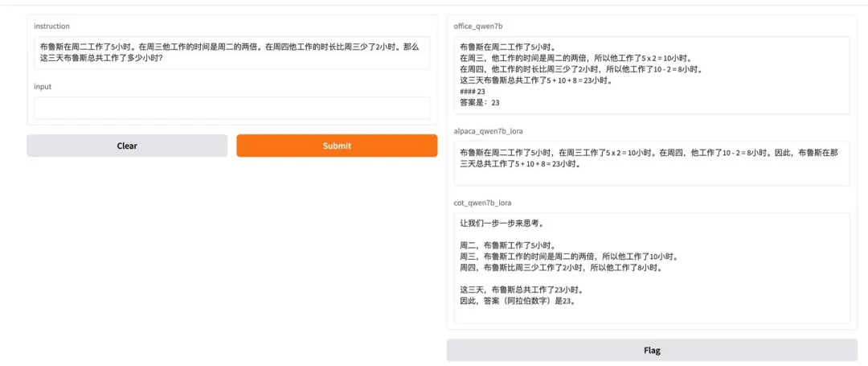Click the 'cot_qwen7b_lora' label
Screen dimensions: 868x366
(x=482, y=203)
